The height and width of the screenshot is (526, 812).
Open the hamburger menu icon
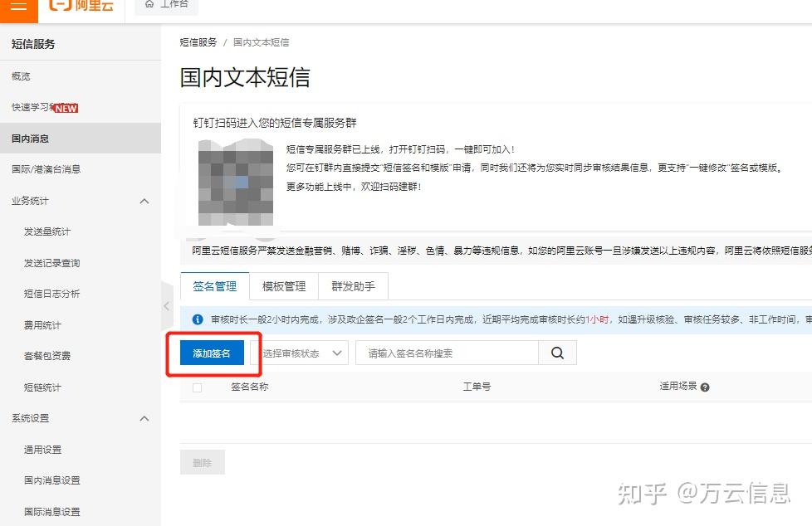pos(18,7)
